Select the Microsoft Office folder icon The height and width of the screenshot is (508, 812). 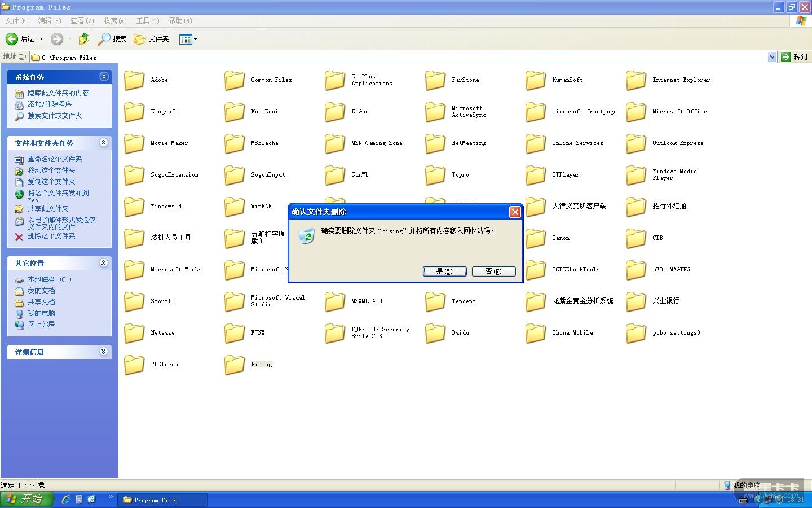(636, 112)
